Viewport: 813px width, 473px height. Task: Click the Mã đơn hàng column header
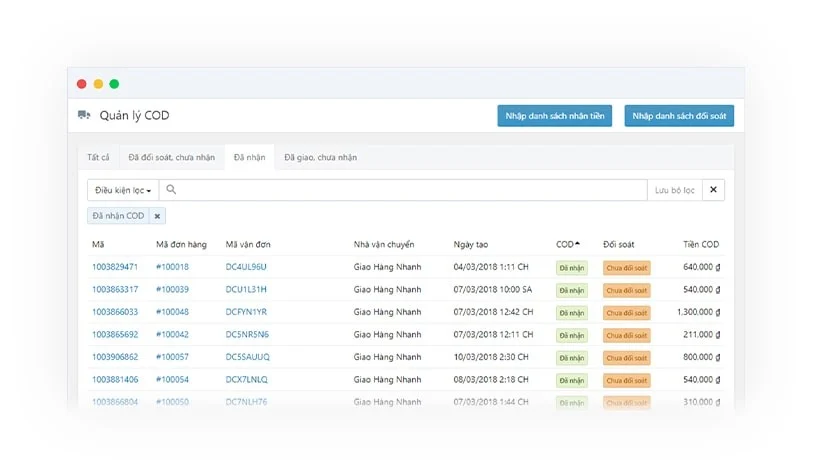181,244
